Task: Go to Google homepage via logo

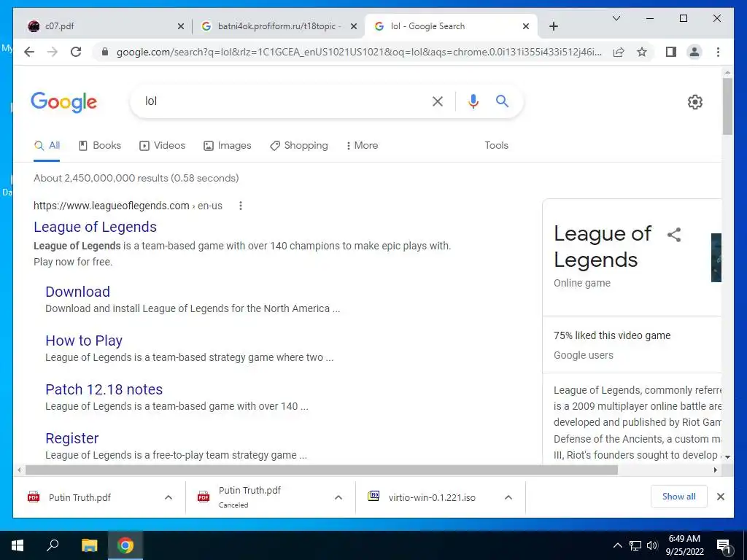Action: point(64,102)
